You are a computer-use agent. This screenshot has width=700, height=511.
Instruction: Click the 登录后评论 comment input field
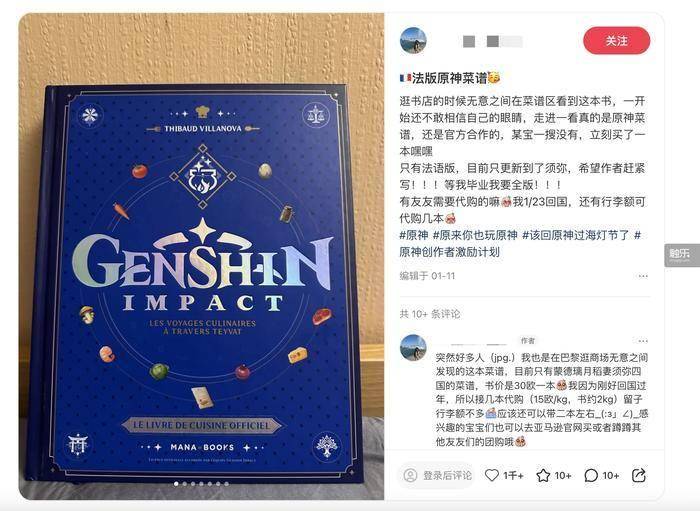(x=436, y=475)
